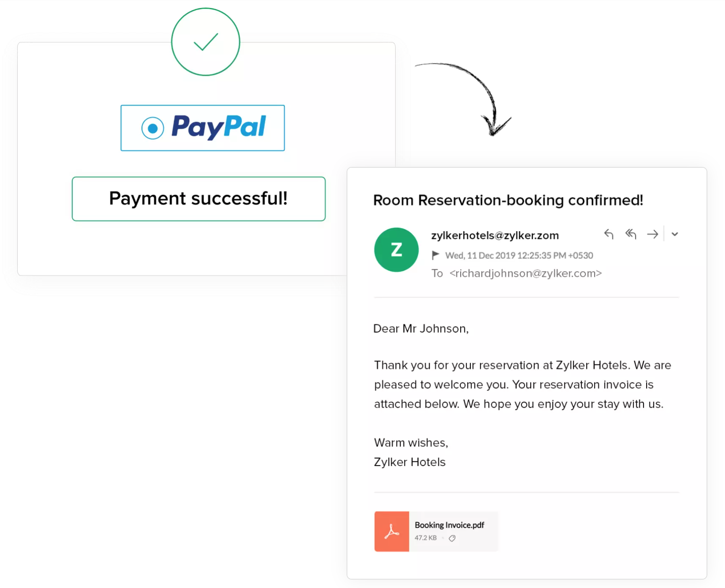This screenshot has width=725, height=588.
Task: Click the green checkmark circle
Action: [206, 42]
